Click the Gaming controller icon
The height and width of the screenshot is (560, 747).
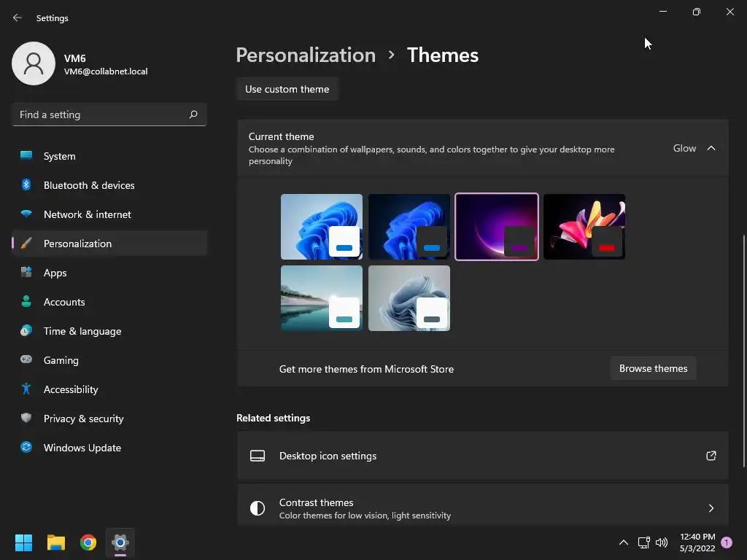[x=26, y=359]
